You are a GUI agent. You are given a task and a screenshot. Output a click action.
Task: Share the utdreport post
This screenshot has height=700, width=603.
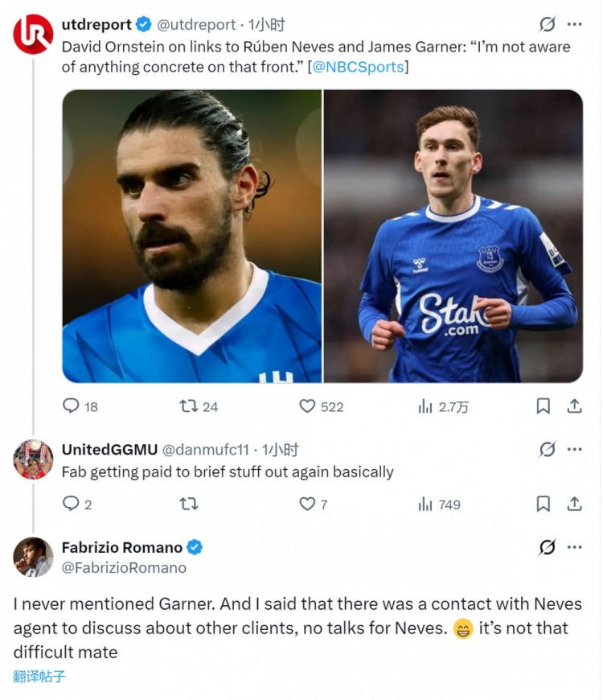coord(574,406)
